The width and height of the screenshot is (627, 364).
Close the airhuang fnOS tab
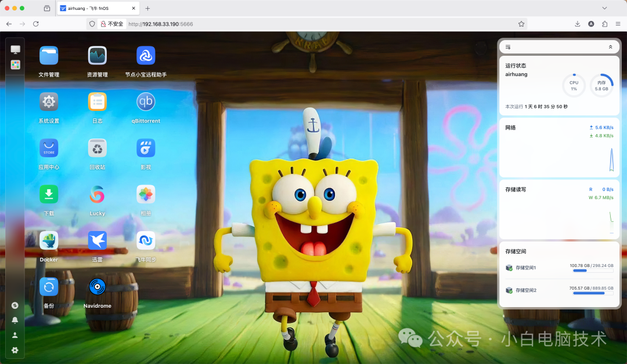(x=134, y=8)
